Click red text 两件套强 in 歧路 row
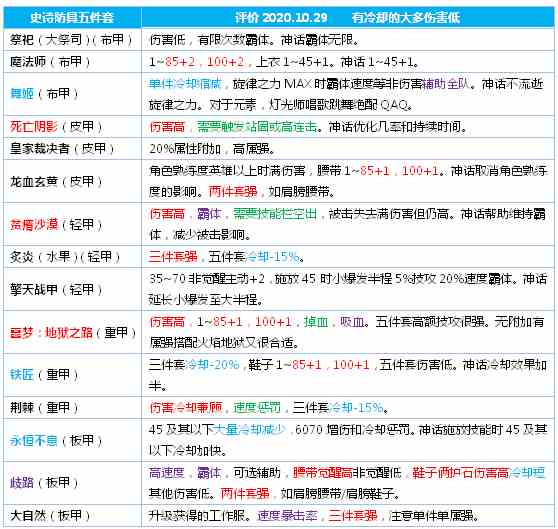558x529 pixels. (x=245, y=494)
